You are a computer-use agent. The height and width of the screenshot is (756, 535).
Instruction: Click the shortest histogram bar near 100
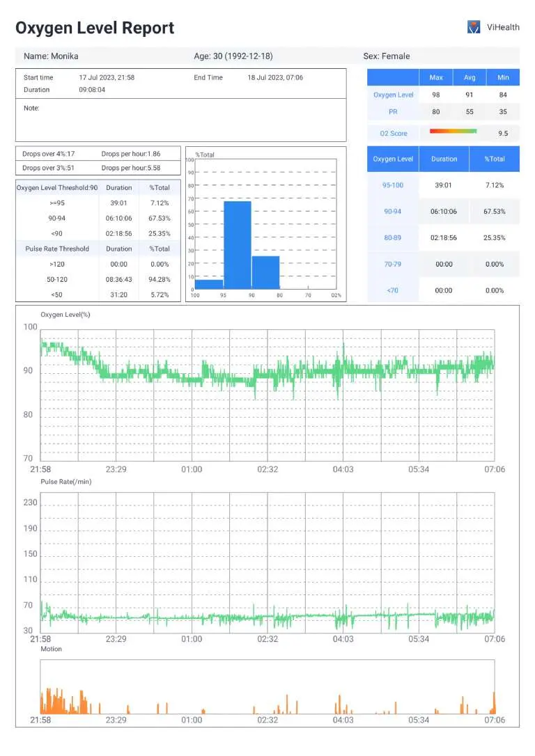tap(209, 284)
